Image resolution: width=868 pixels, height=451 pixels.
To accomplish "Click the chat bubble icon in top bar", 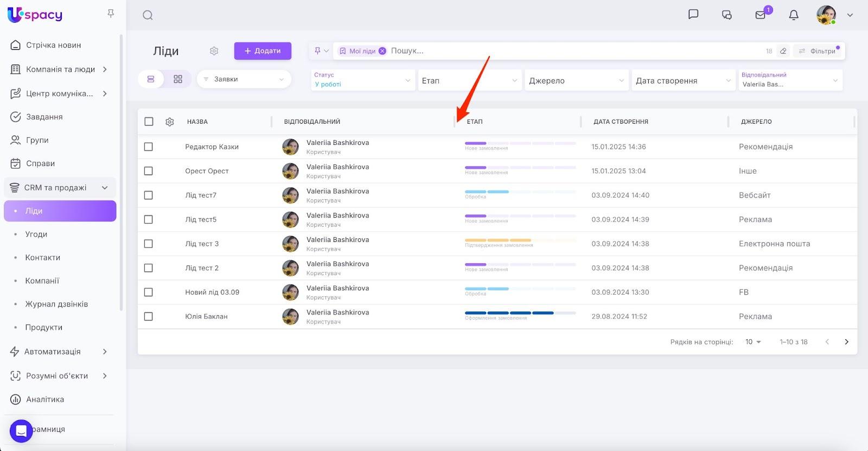I will pyautogui.click(x=693, y=15).
